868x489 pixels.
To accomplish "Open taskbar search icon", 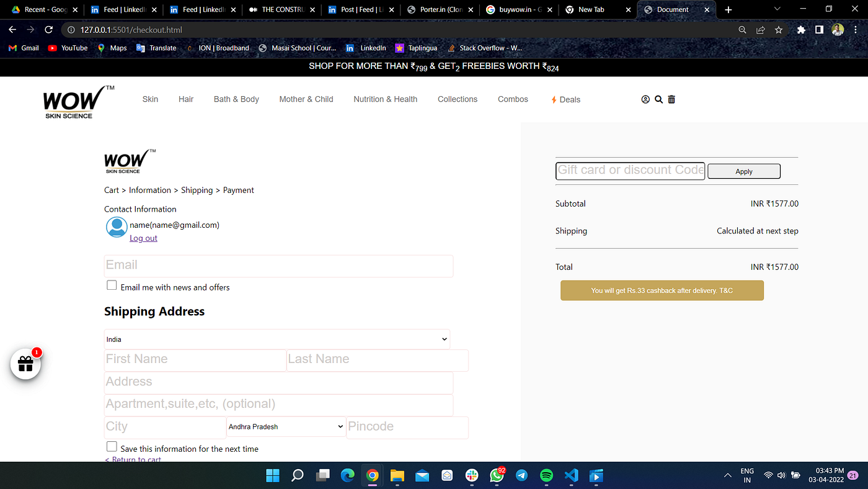I will [x=298, y=476].
